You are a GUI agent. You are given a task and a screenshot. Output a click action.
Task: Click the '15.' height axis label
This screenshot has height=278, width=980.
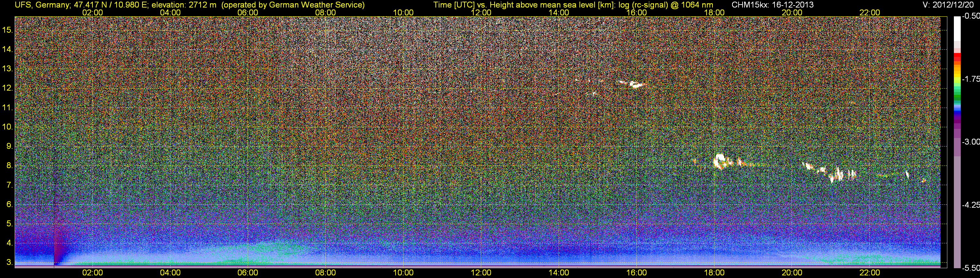coord(8,30)
